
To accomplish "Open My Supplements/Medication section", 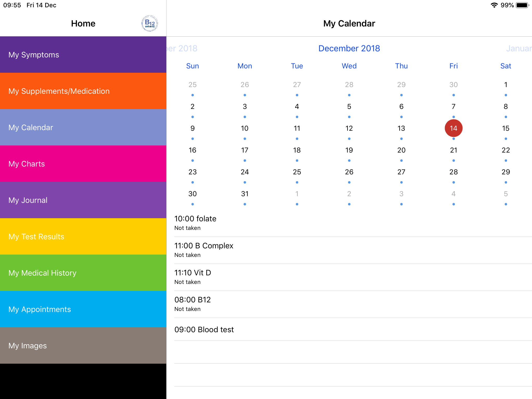I will [83, 91].
